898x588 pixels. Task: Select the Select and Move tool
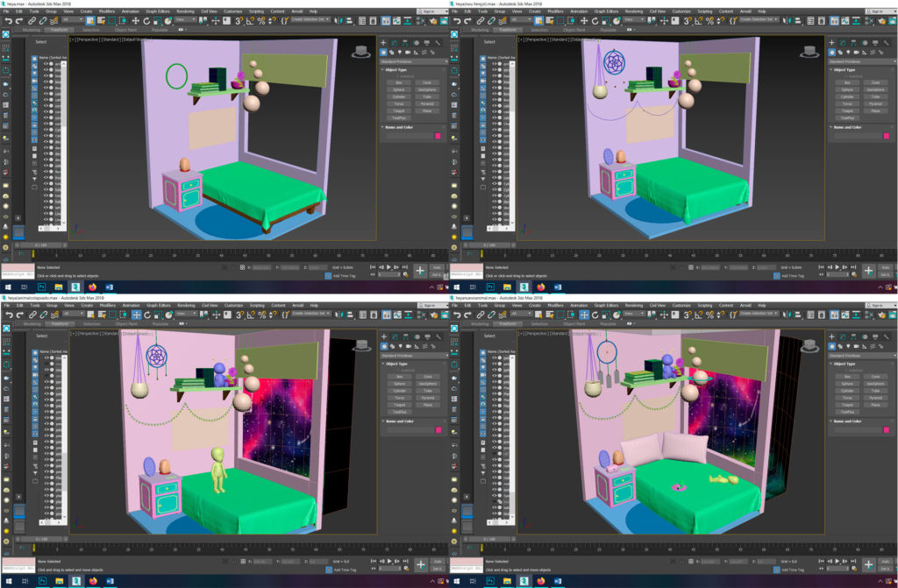135,20
